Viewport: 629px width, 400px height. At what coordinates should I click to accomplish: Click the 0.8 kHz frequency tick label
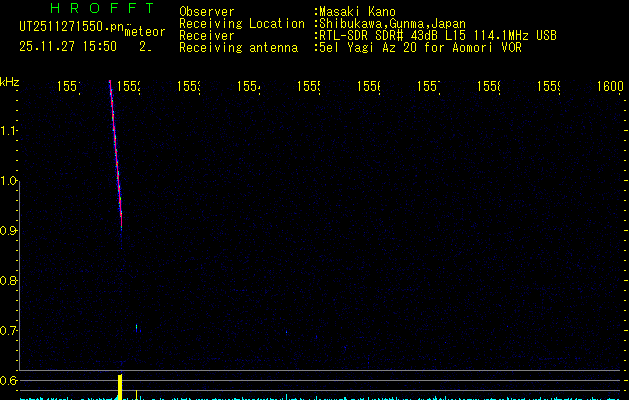tap(10, 281)
